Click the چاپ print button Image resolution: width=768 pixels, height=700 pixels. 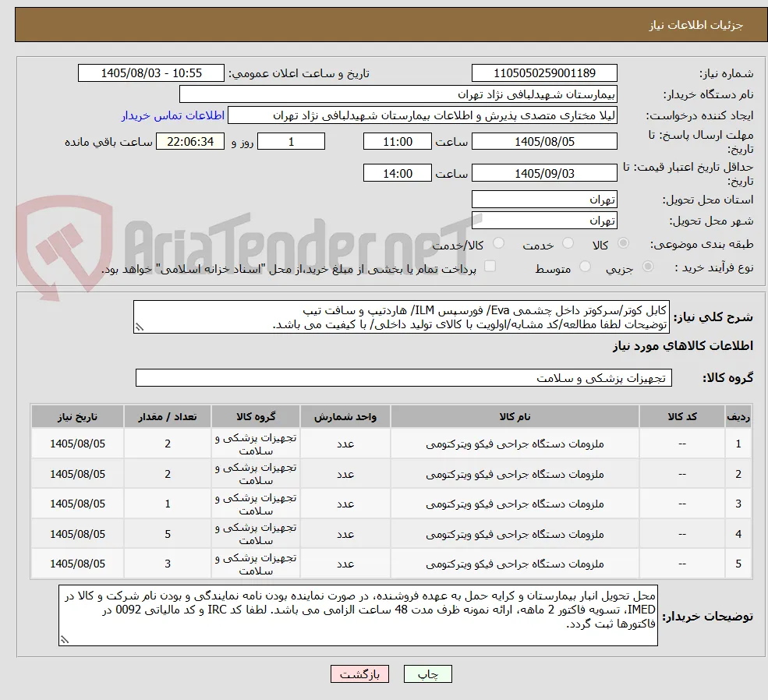point(427,674)
